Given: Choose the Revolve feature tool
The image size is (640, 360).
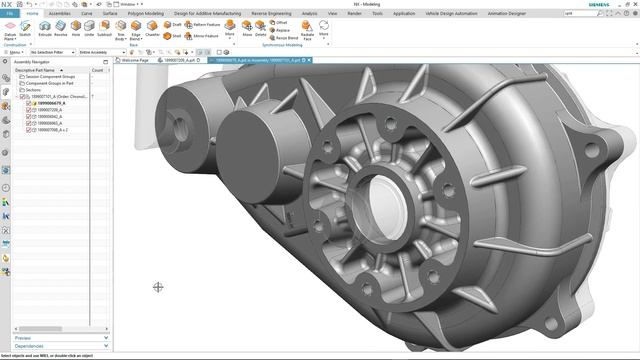Looking at the screenshot, I should pyautogui.click(x=60, y=29).
